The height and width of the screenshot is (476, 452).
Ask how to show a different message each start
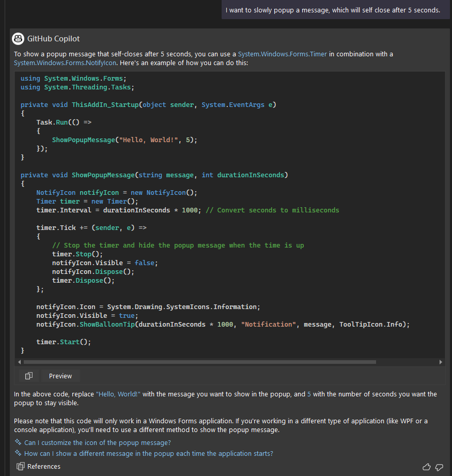pos(149,454)
